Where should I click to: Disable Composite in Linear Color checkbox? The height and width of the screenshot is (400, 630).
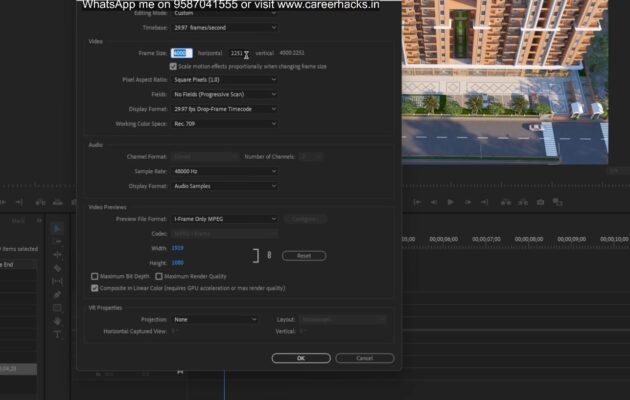[95, 287]
